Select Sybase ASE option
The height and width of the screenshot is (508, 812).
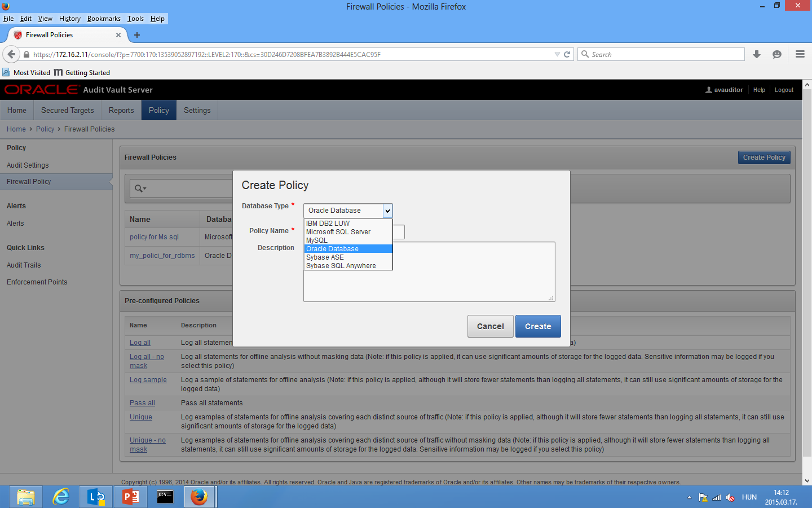348,257
